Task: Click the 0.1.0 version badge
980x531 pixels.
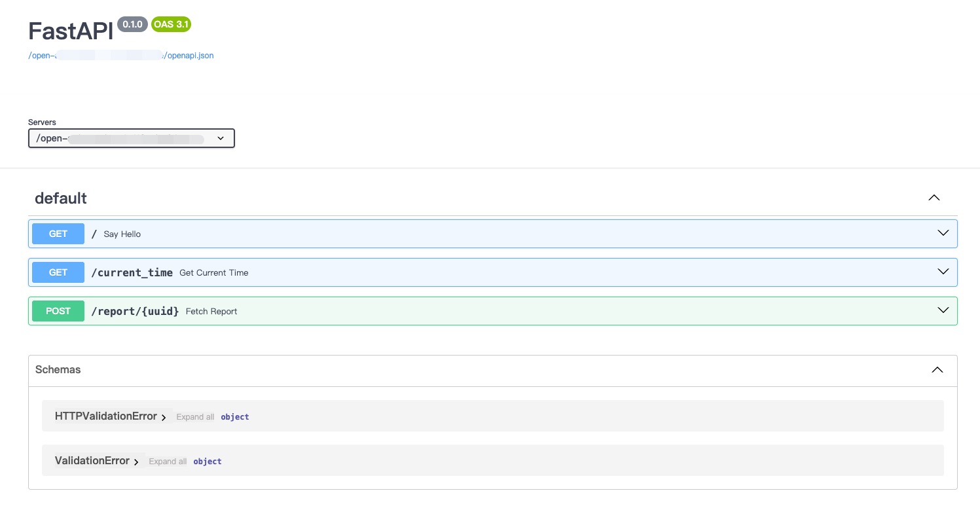Action: [x=133, y=25]
